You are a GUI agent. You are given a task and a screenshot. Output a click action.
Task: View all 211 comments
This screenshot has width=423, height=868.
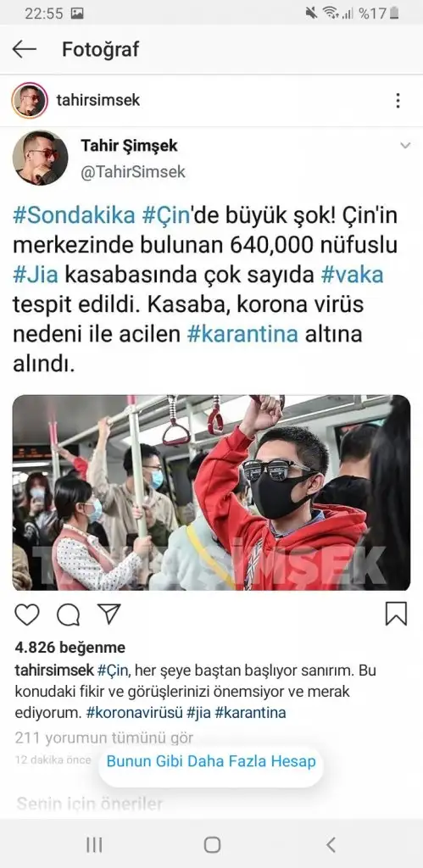pyautogui.click(x=104, y=738)
